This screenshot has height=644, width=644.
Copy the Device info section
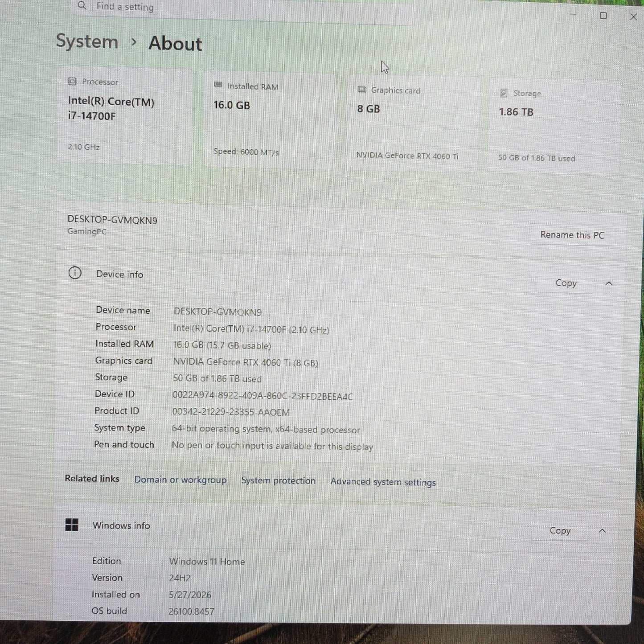click(566, 283)
